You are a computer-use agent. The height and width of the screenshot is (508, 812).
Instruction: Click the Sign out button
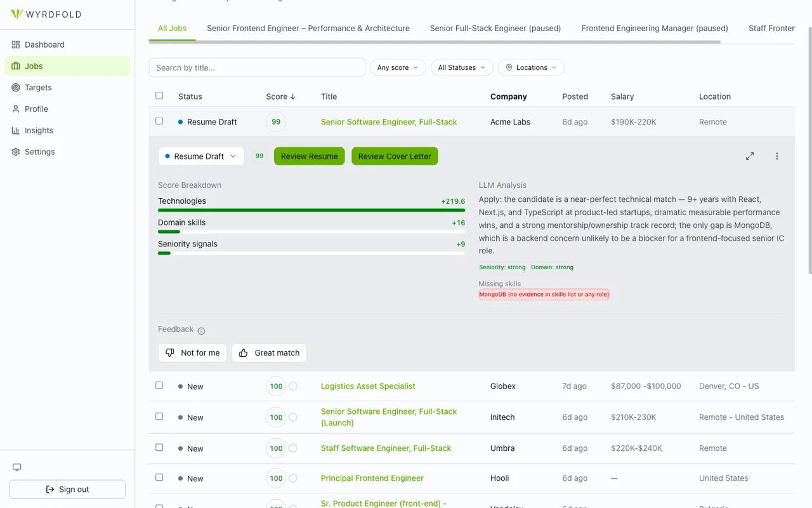67,490
